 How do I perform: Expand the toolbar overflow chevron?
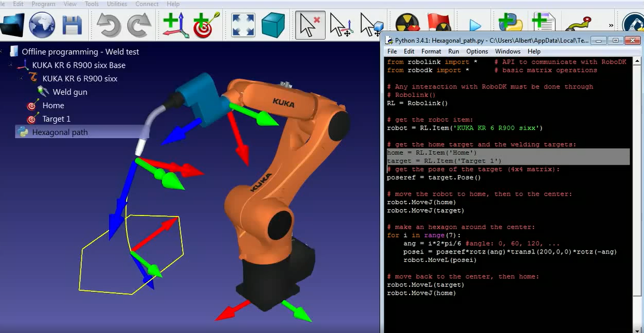[611, 25]
